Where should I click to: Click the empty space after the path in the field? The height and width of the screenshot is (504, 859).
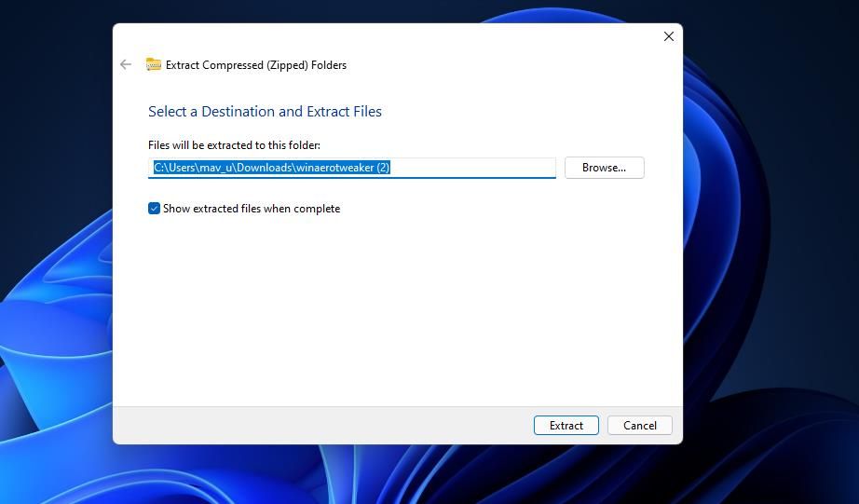tap(475, 168)
